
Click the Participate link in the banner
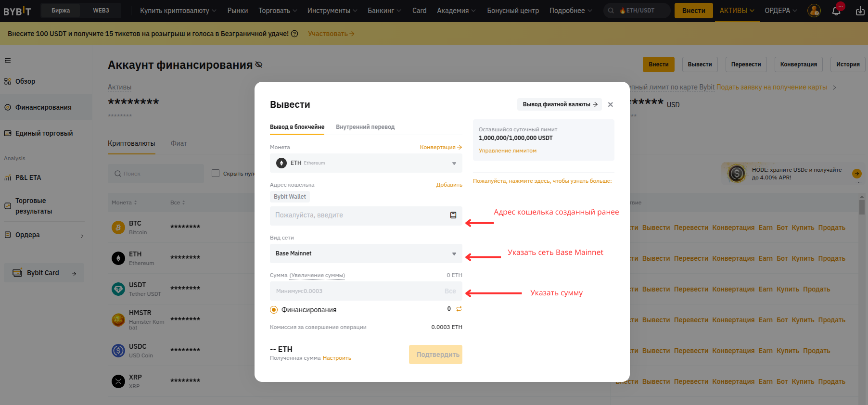point(331,34)
